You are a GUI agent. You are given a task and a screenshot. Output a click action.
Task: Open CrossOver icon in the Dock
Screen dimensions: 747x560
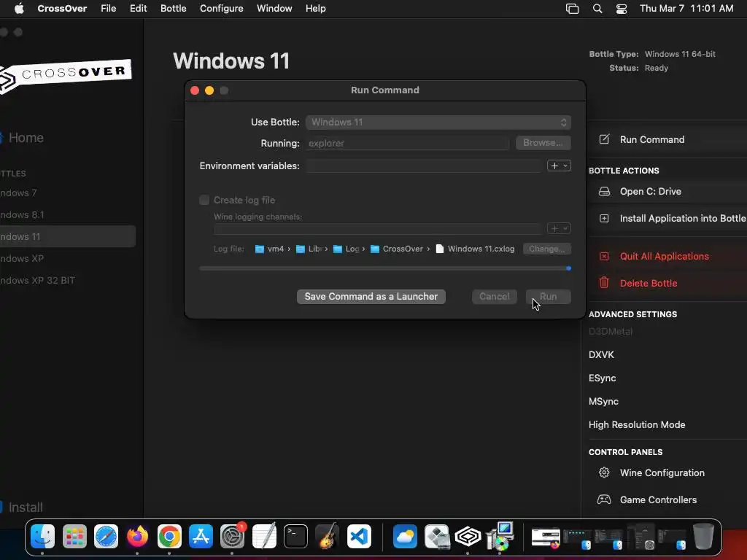click(x=468, y=537)
